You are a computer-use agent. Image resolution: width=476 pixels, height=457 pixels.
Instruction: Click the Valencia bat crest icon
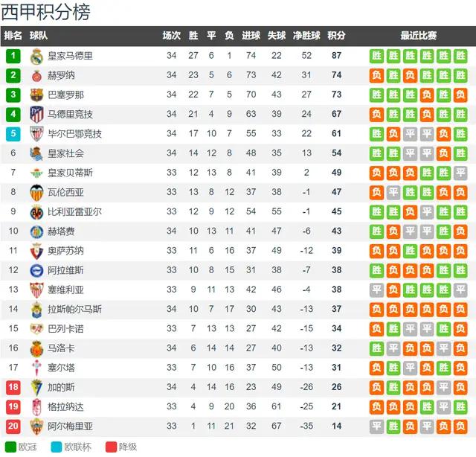tap(36, 192)
